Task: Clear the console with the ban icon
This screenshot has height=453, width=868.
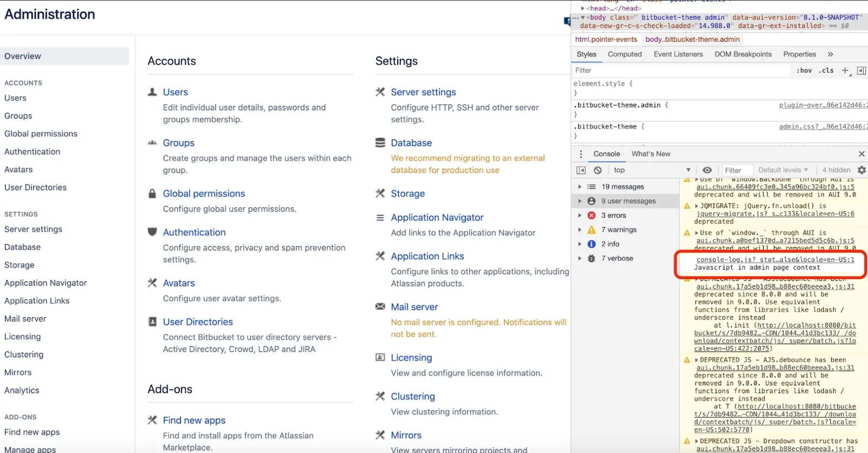Action: coord(598,170)
